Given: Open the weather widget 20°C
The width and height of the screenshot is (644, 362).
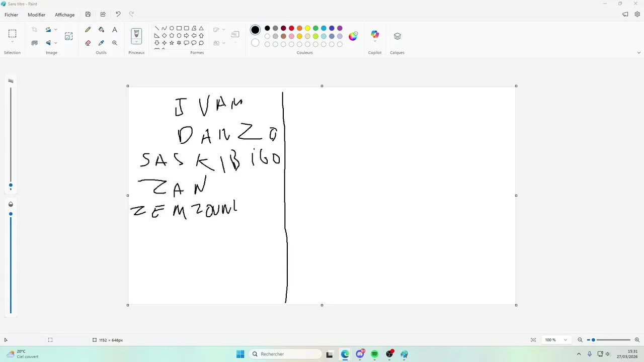Looking at the screenshot, I should coord(23,354).
